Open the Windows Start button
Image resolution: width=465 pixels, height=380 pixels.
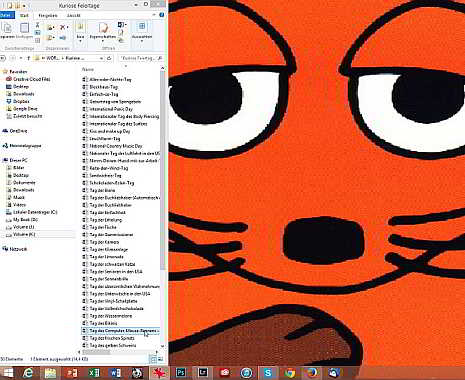click(x=7, y=373)
